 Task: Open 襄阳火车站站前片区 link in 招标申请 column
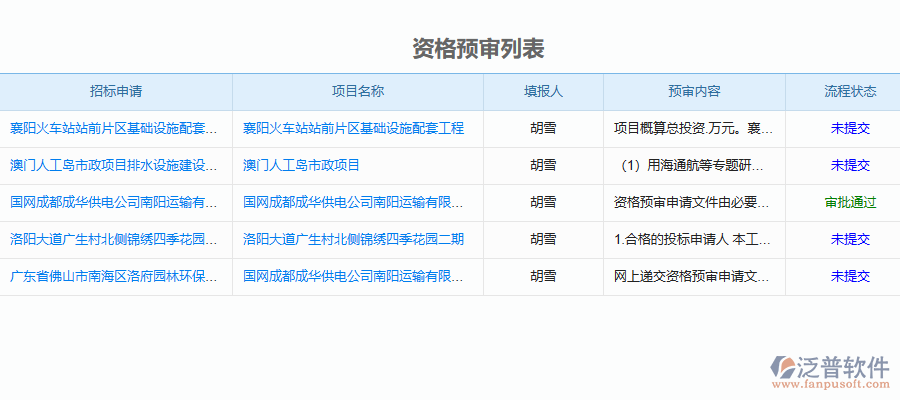(x=114, y=128)
